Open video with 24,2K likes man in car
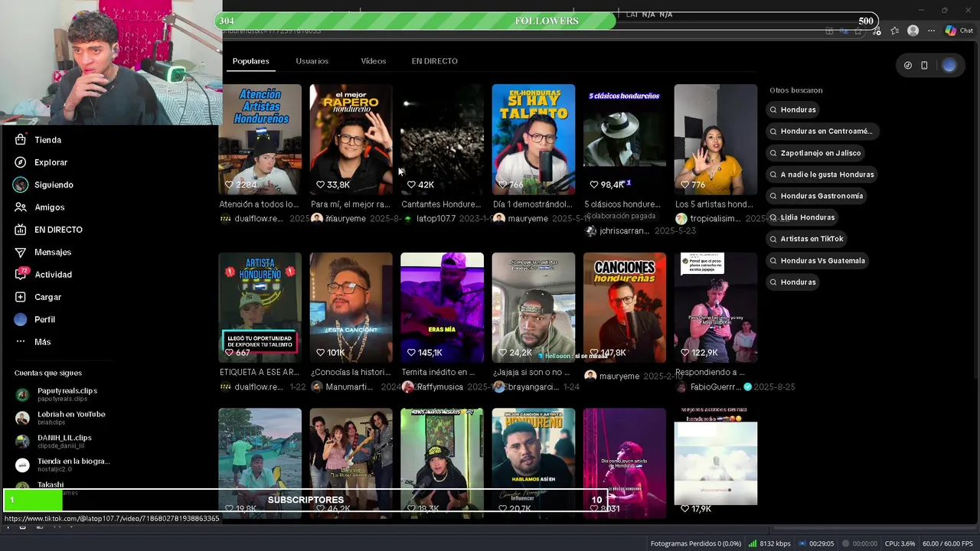This screenshot has width=980, height=551. pyautogui.click(x=533, y=308)
